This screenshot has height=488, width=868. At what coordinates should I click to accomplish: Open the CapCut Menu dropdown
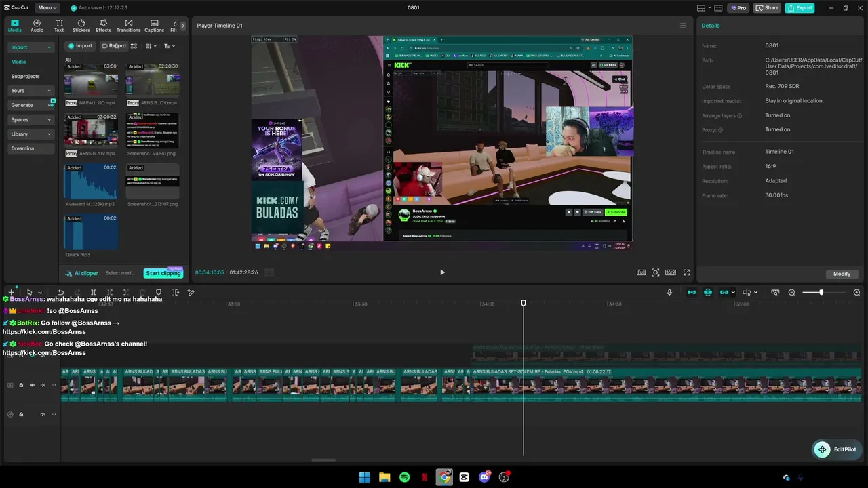[x=47, y=8]
